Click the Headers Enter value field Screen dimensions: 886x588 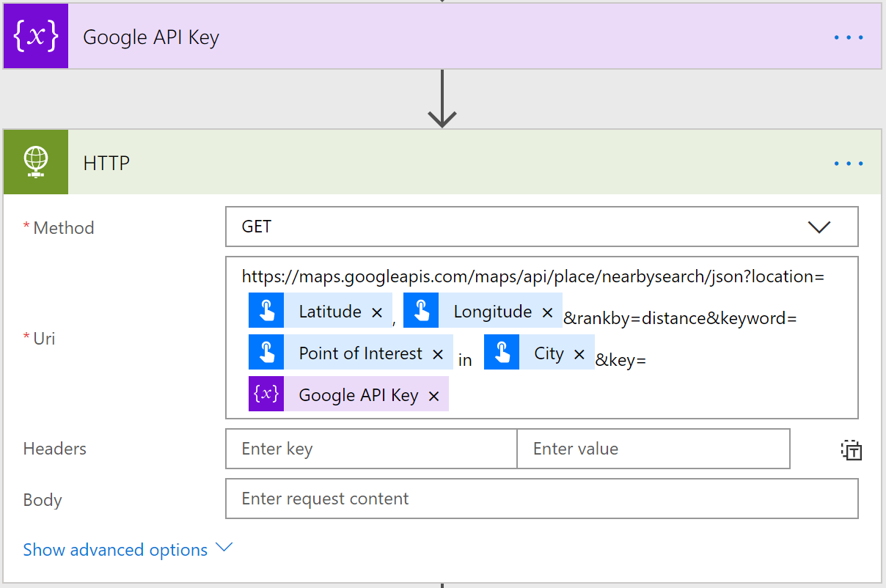click(653, 449)
